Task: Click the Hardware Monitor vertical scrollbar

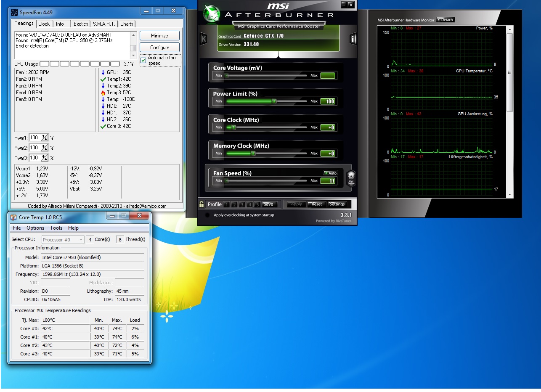Action: [x=510, y=111]
